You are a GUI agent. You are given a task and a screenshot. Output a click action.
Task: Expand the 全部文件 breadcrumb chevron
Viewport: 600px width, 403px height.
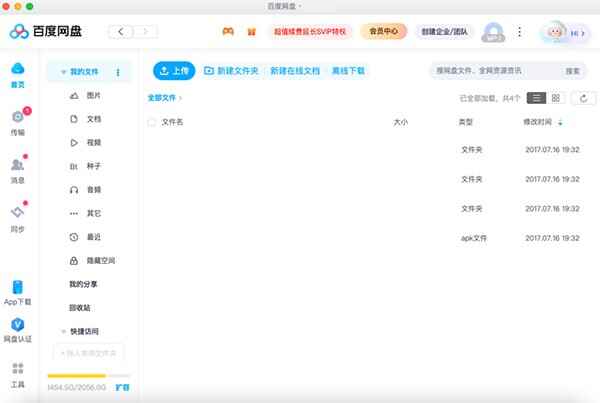tap(180, 98)
